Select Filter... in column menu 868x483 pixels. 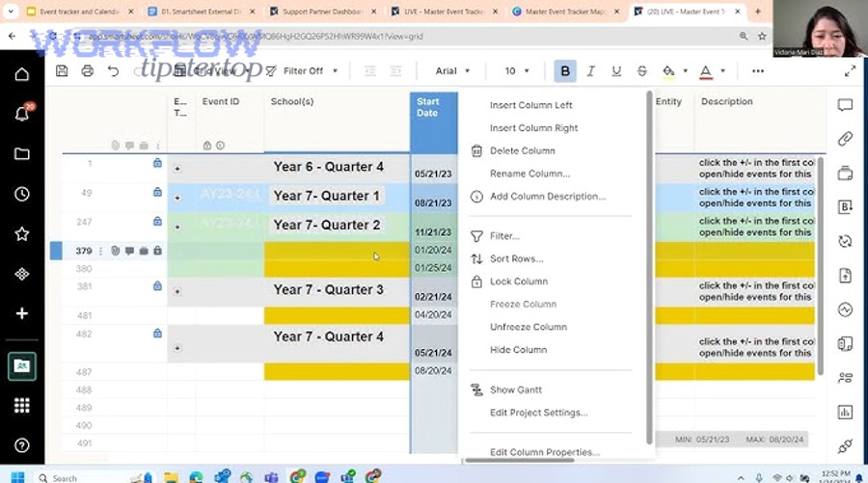pyautogui.click(x=504, y=236)
